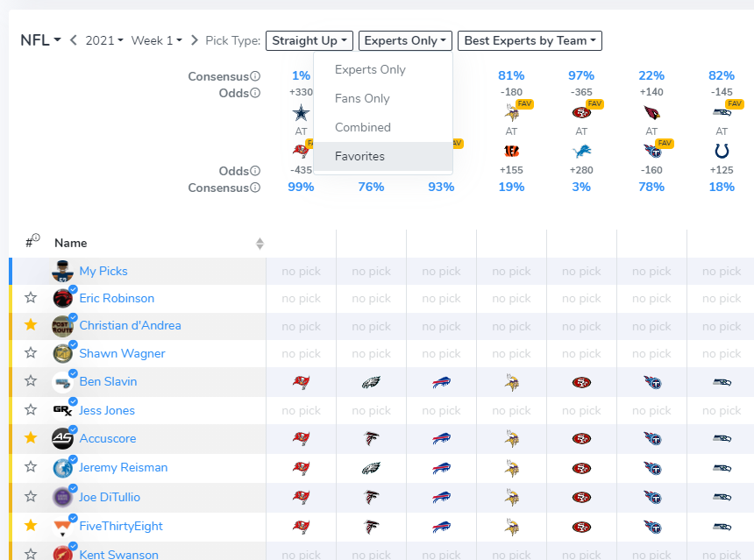The image size is (754, 560).
Task: Click Colts horseshoe logo in header
Action: point(722,151)
